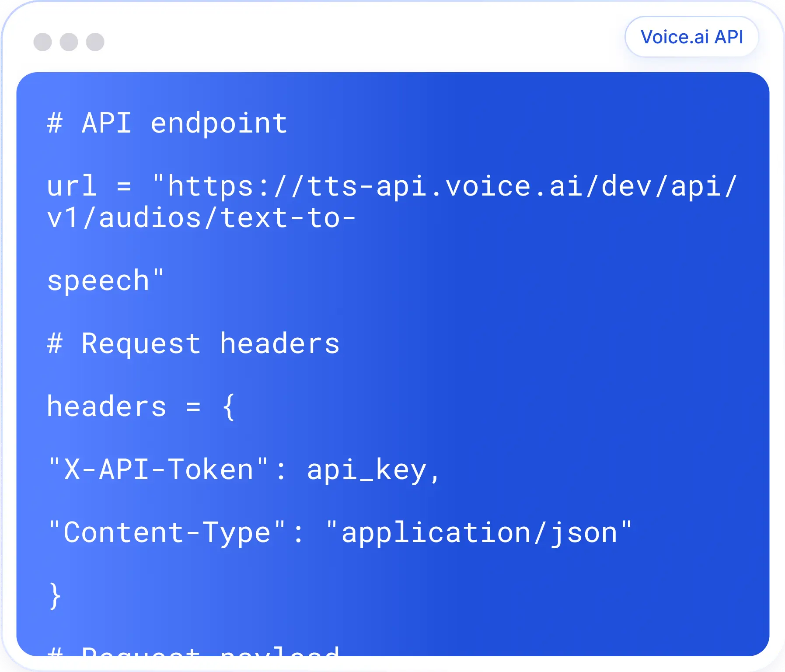Click the "headers" variable before the equals sign

tap(107, 406)
